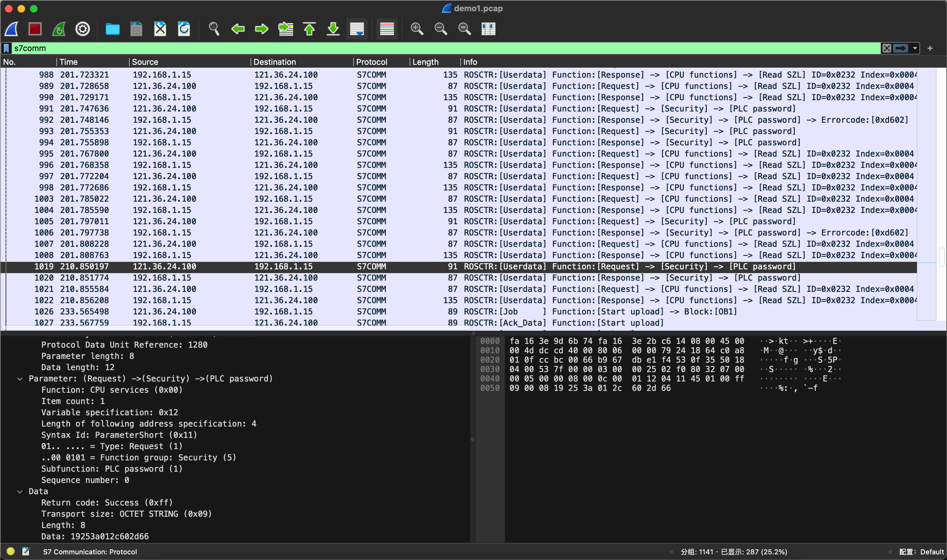Image resolution: width=947 pixels, height=560 pixels.
Task: Select Subfunction: PLC password field
Action: (112, 469)
